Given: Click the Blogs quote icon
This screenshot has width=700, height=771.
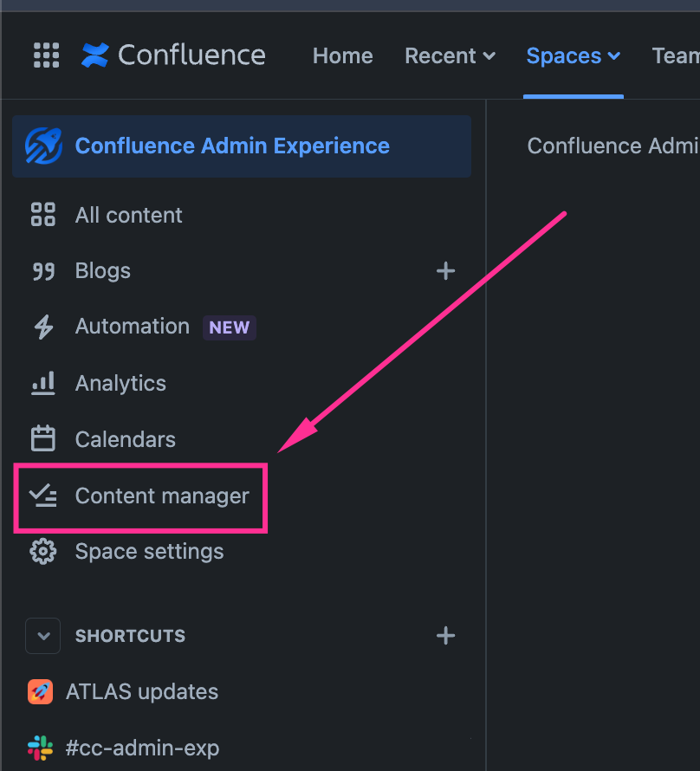Looking at the screenshot, I should (43, 271).
